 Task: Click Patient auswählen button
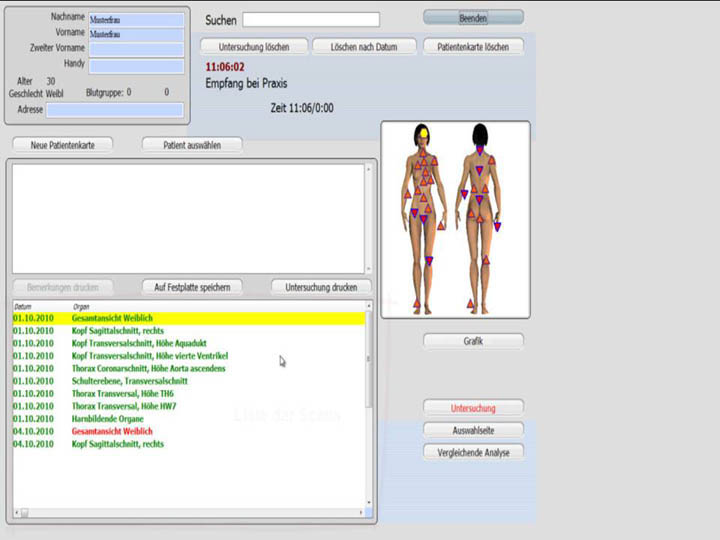tap(192, 144)
